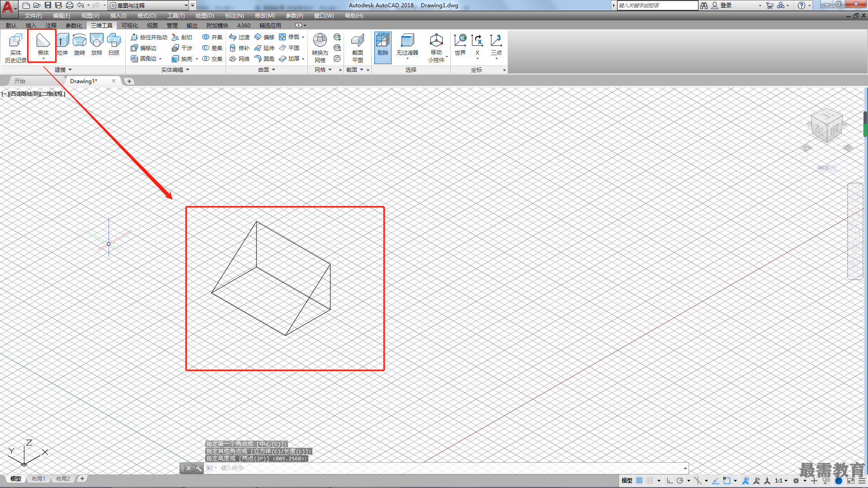The height and width of the screenshot is (488, 868).
Task: Switch to 默认 ribbon tab
Action: [11, 25]
